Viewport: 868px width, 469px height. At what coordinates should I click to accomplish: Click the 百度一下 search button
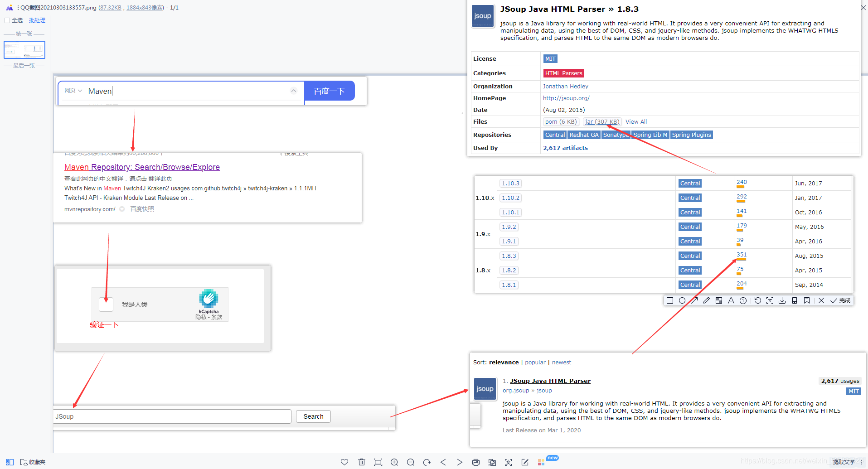click(330, 91)
